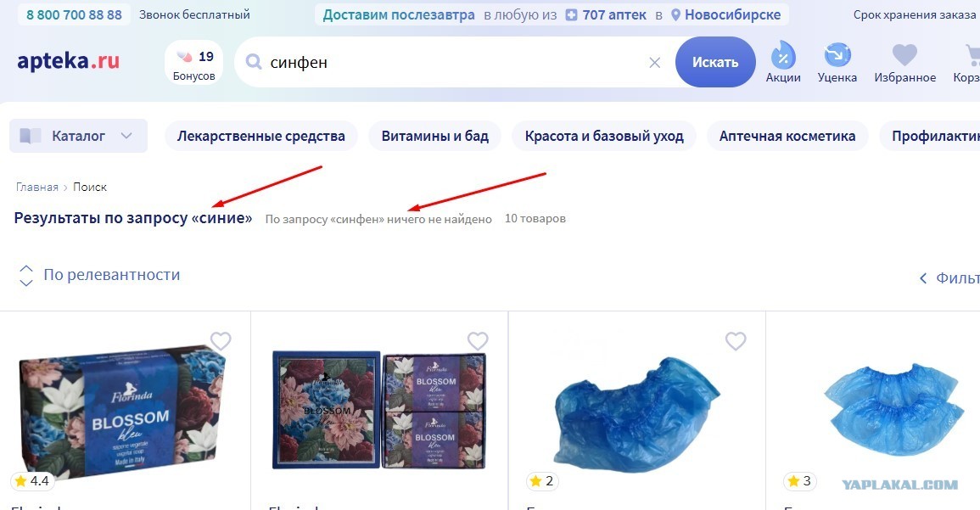Add first Florinda Blossom soap to favorites
980x510 pixels.
pos(221,341)
